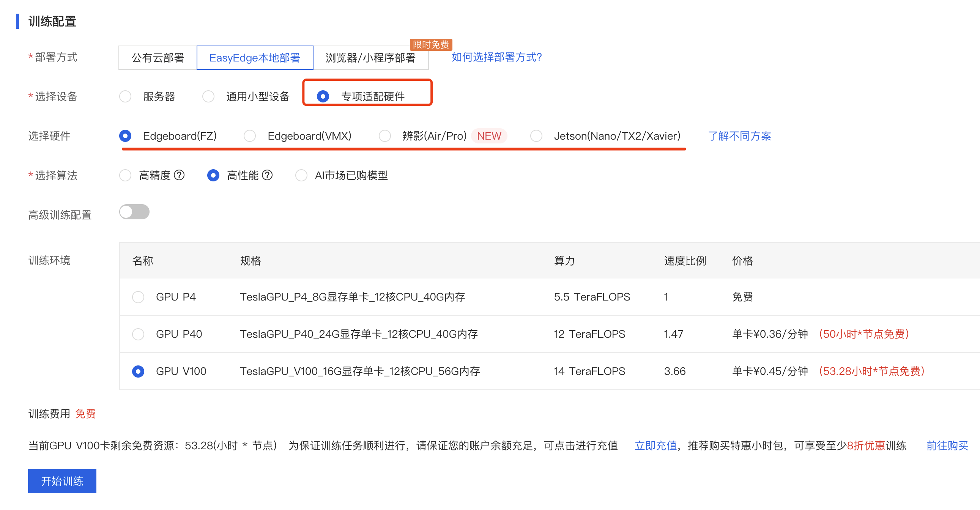
Task: Open 如何选择部署方式? link
Action: click(496, 57)
